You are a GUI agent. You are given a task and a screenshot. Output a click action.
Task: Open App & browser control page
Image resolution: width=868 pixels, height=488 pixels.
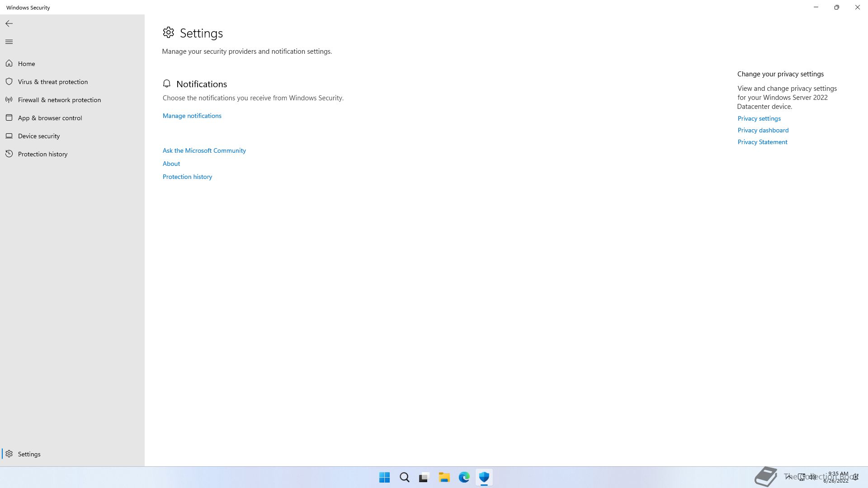pos(72,118)
